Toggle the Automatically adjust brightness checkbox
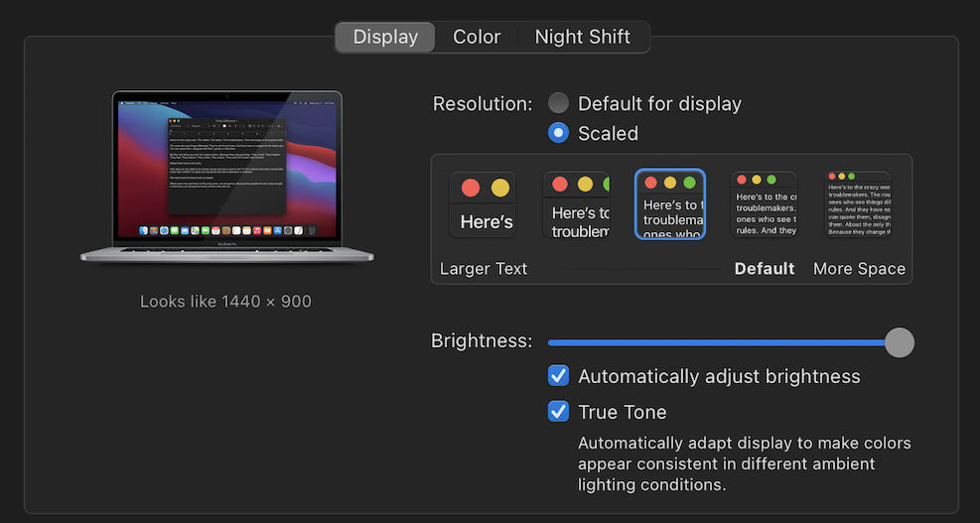 click(559, 376)
